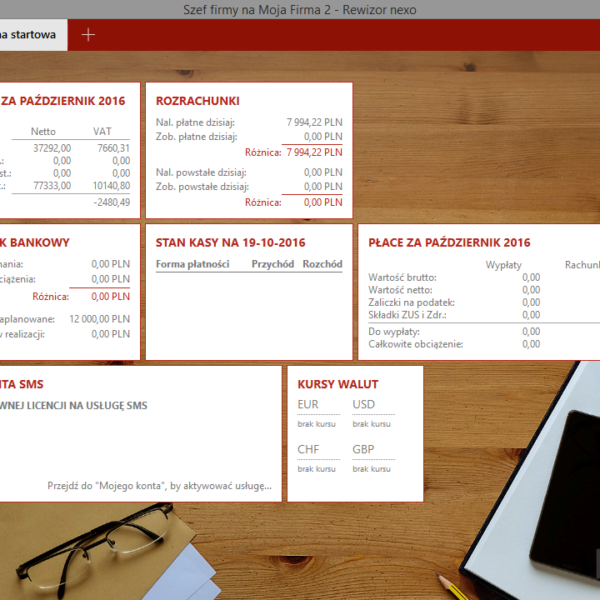Select the 'Przychód' column header
This screenshot has height=600, width=600.
[x=273, y=264]
